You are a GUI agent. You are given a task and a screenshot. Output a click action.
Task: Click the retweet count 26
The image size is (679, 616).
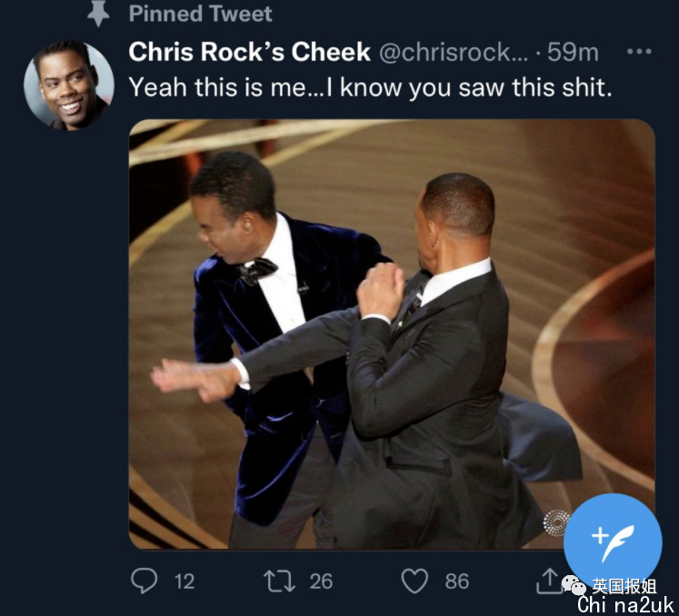click(x=321, y=581)
